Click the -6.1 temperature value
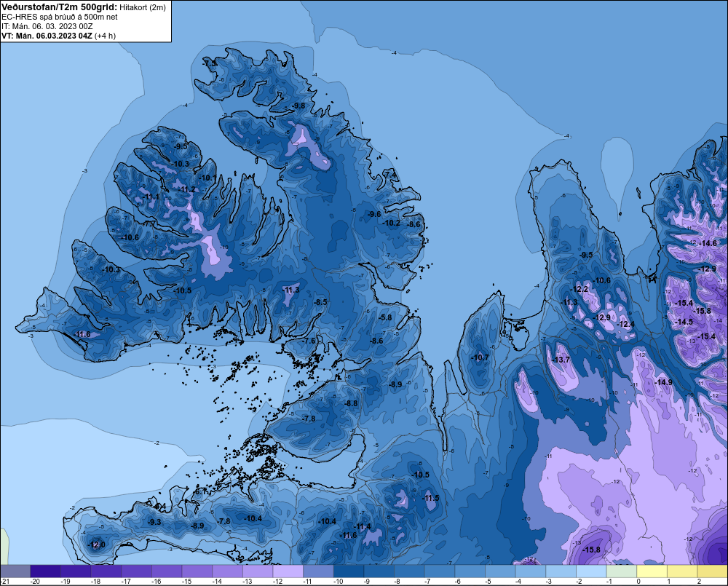Image resolution: width=728 pixels, height=586 pixels. pyautogui.click(x=200, y=491)
